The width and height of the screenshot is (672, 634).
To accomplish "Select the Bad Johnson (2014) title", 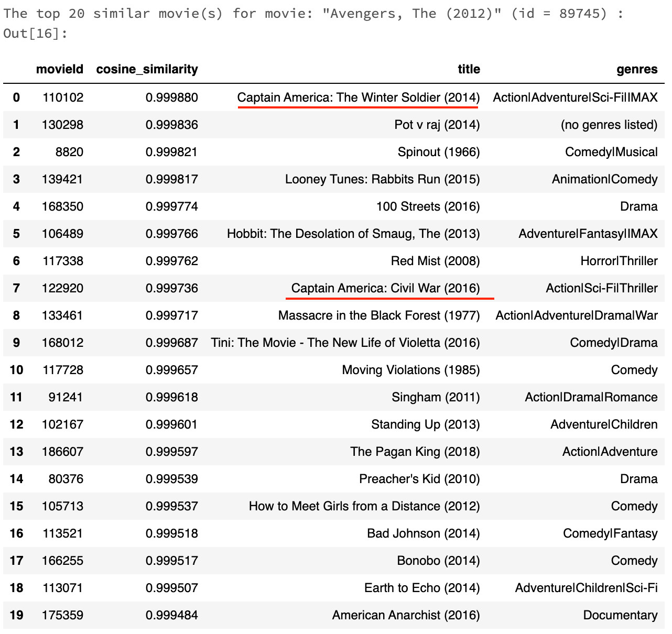I will tap(424, 533).
